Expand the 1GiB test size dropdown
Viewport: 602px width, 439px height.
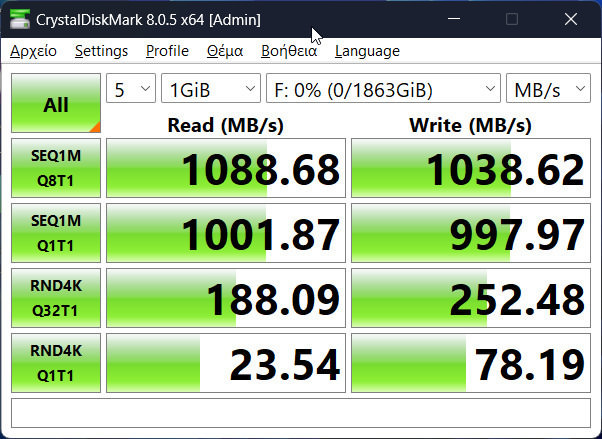(210, 90)
